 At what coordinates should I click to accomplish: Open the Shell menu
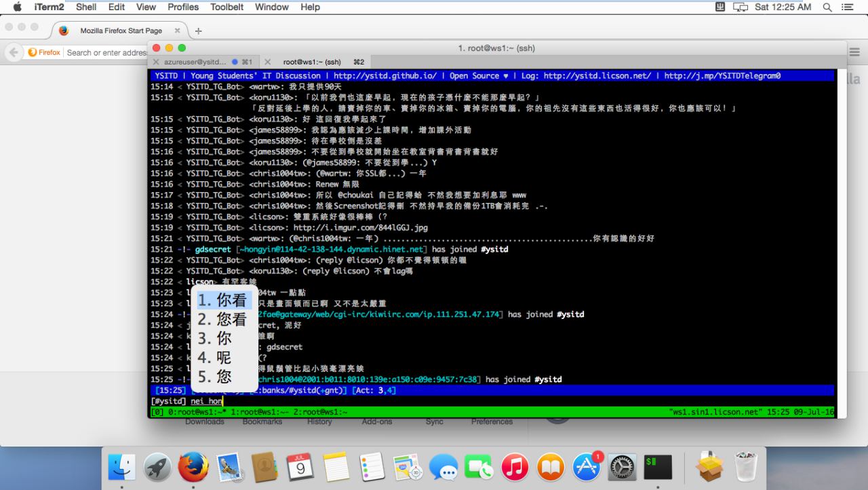click(x=86, y=7)
